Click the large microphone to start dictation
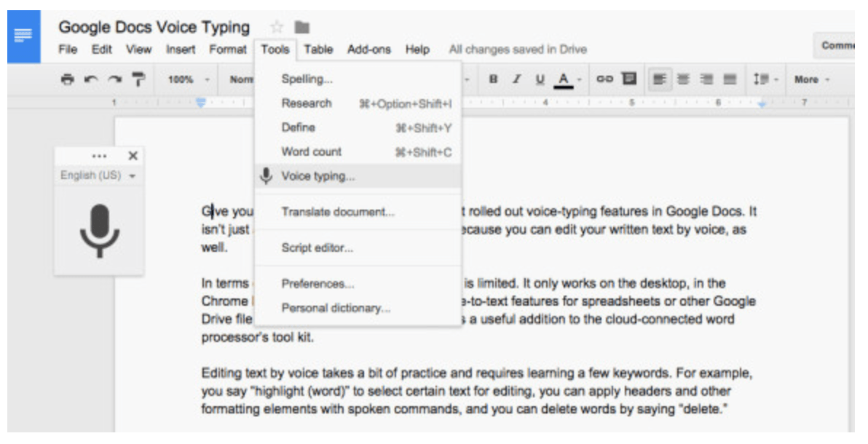Image resolution: width=868 pixels, height=444 pixels. click(x=100, y=231)
